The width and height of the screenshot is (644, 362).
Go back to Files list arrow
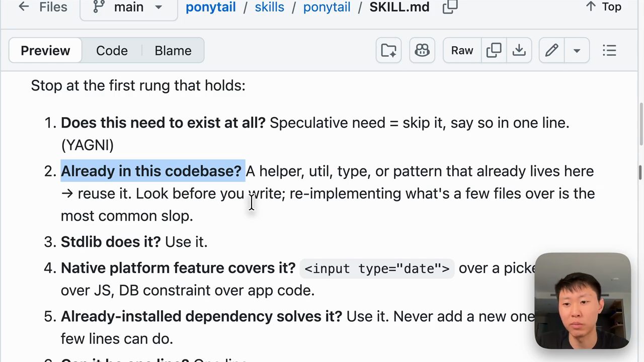click(x=24, y=7)
